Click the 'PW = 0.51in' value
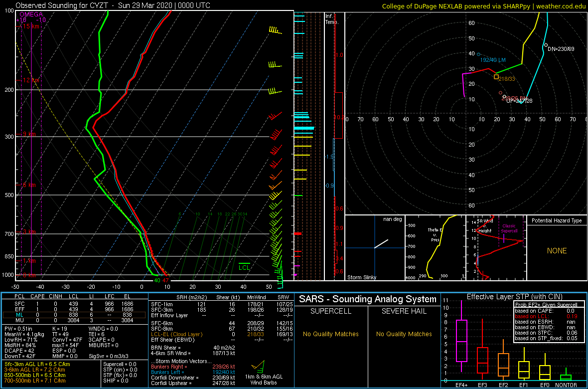Screen dimensions: 588x389 click(17, 329)
